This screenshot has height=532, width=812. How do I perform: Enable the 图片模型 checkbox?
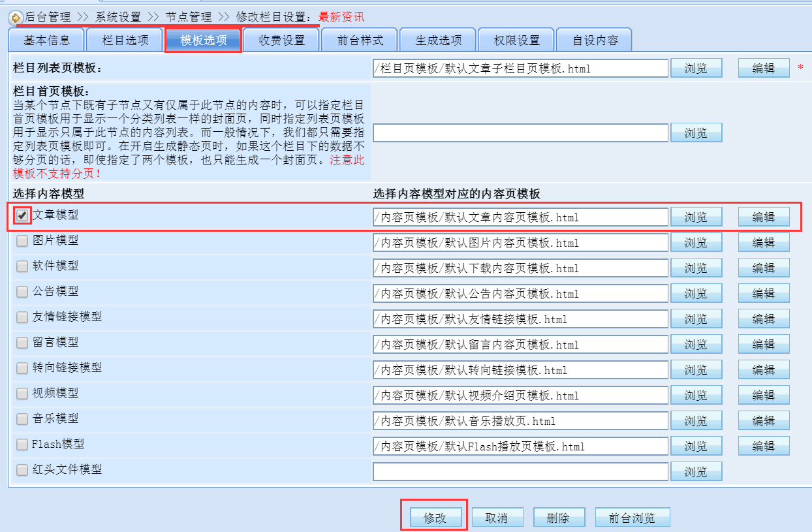[22, 241]
